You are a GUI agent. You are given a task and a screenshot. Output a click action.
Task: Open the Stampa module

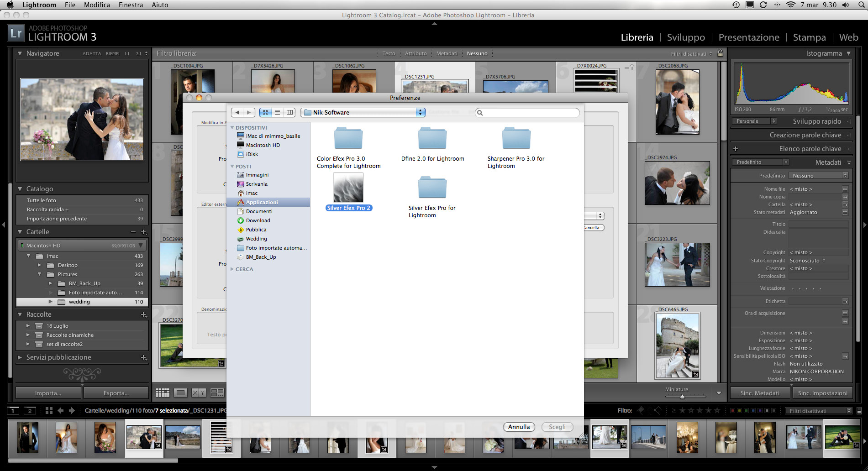tap(809, 37)
